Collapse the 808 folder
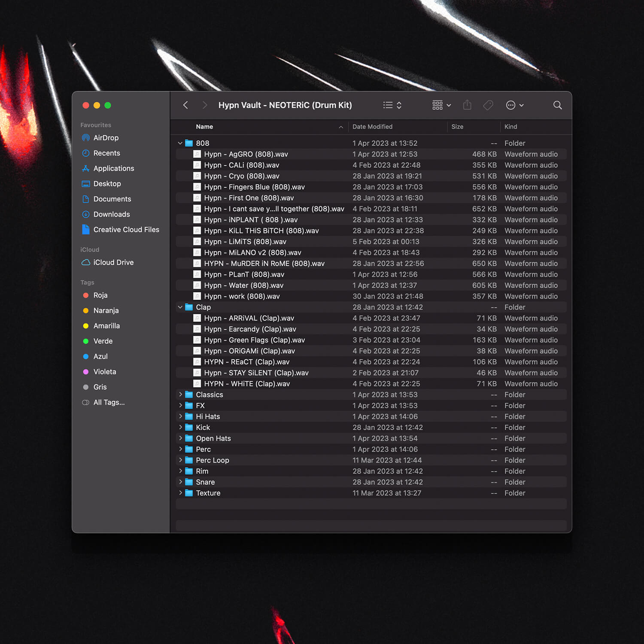This screenshot has width=644, height=644. tap(180, 143)
